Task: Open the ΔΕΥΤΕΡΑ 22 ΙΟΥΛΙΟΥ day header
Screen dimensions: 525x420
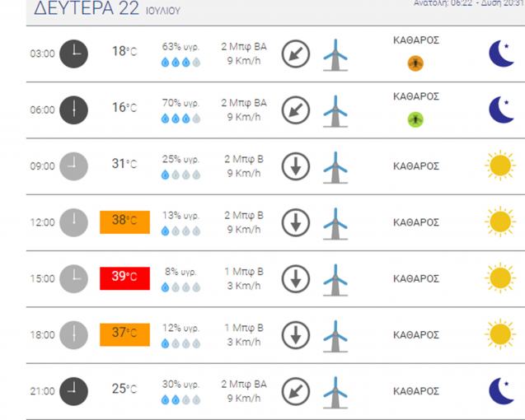Action: [107, 8]
